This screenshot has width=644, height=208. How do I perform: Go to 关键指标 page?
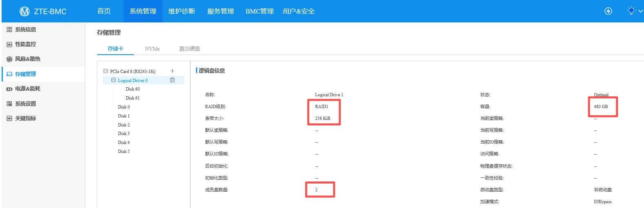pos(26,118)
